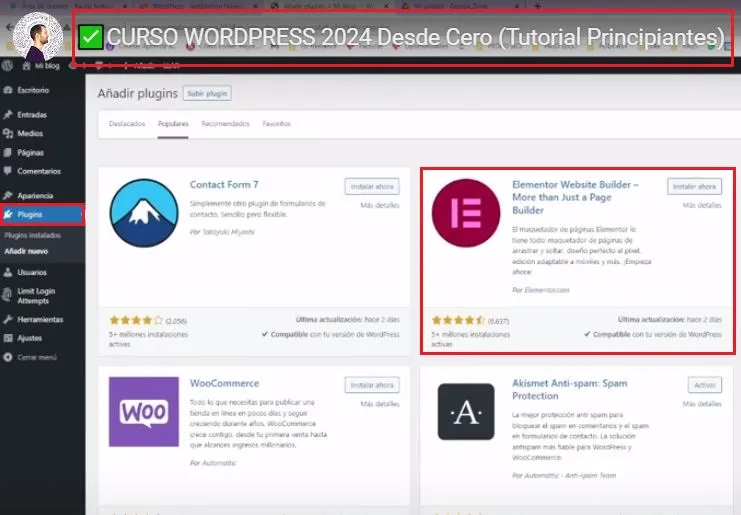Click the Apariencia brush icon
This screenshot has width=741, height=515.
tap(8, 196)
